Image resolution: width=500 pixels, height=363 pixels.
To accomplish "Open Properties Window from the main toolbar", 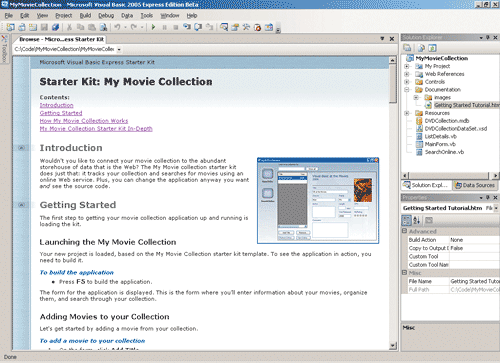I will (235, 27).
